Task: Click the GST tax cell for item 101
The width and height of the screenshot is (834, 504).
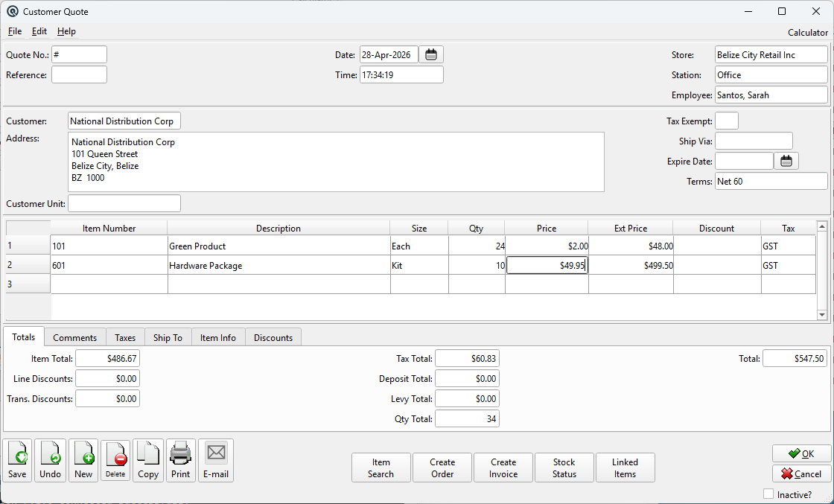Action: coord(789,246)
